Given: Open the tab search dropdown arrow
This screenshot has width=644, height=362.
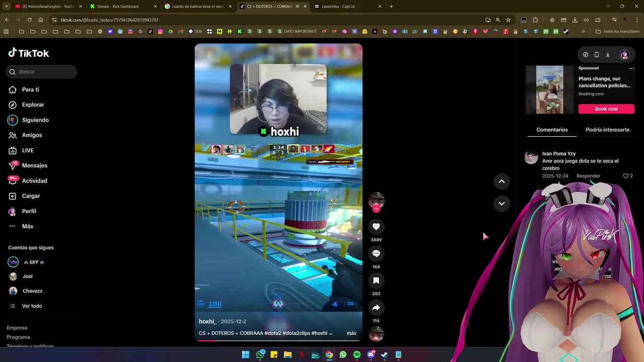Looking at the screenshot, I should [x=6, y=7].
